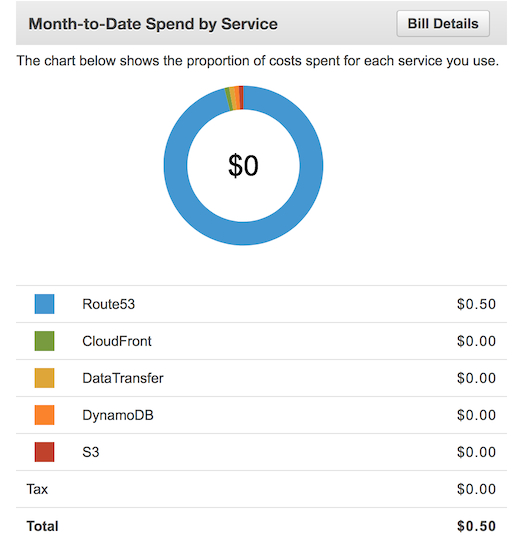
Task: Click the blue Route53 color swatch
Action: 44,304
